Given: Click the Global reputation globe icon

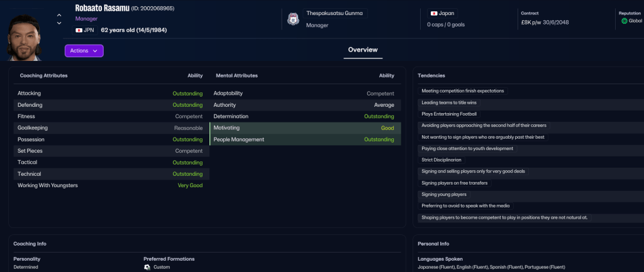Looking at the screenshot, I should (624, 21).
